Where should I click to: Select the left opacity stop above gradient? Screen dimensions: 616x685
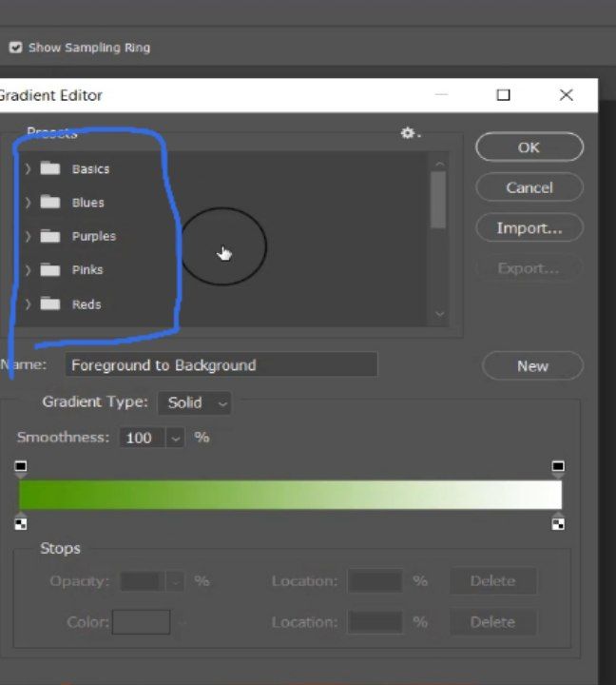click(21, 467)
